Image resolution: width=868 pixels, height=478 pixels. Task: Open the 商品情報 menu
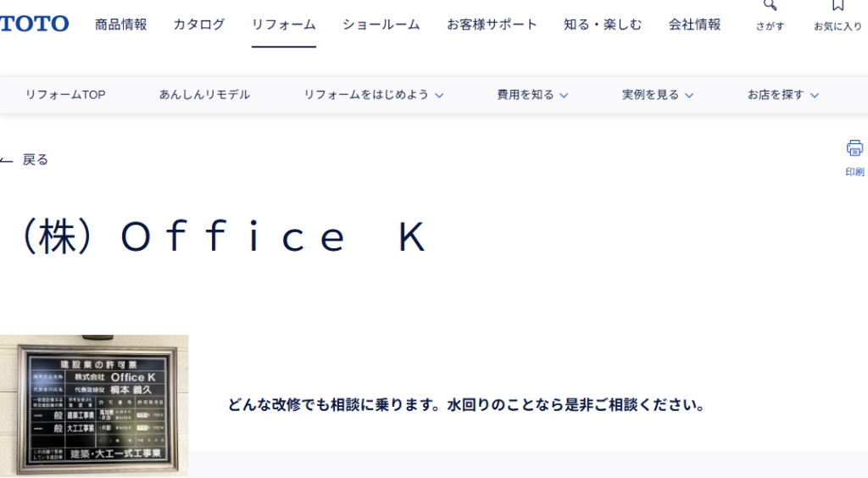coord(120,25)
